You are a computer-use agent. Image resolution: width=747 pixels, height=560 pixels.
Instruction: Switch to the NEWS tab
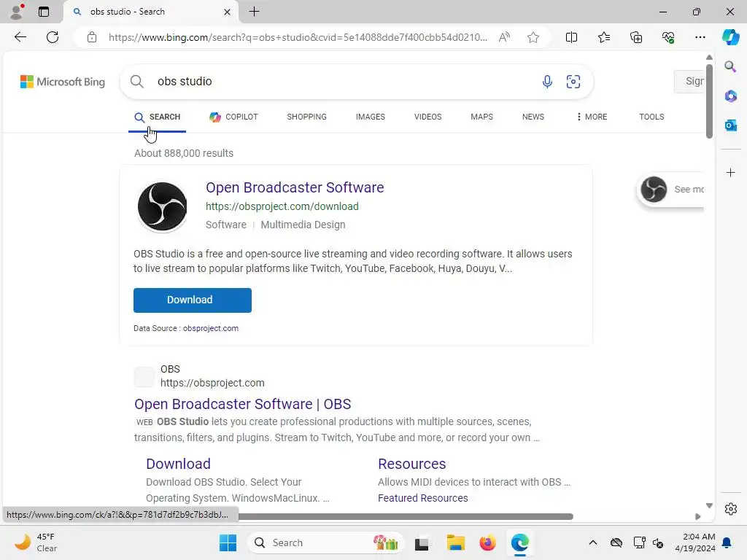[533, 117]
